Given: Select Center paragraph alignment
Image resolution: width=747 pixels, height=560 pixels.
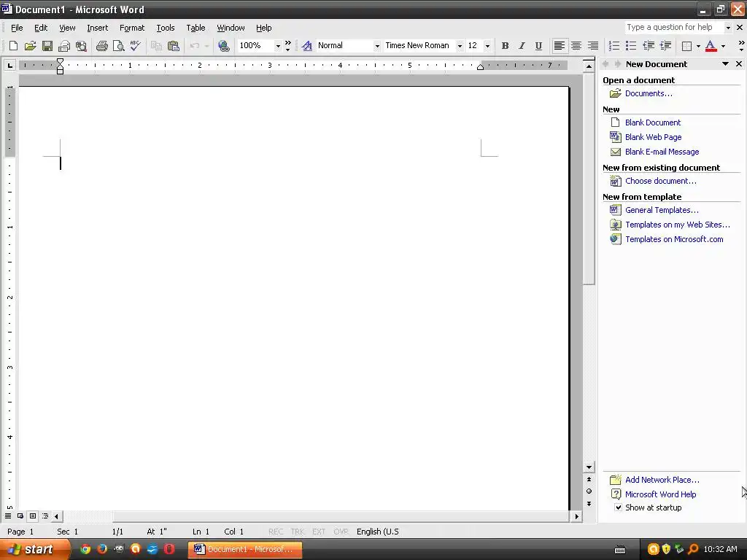Looking at the screenshot, I should (x=576, y=46).
